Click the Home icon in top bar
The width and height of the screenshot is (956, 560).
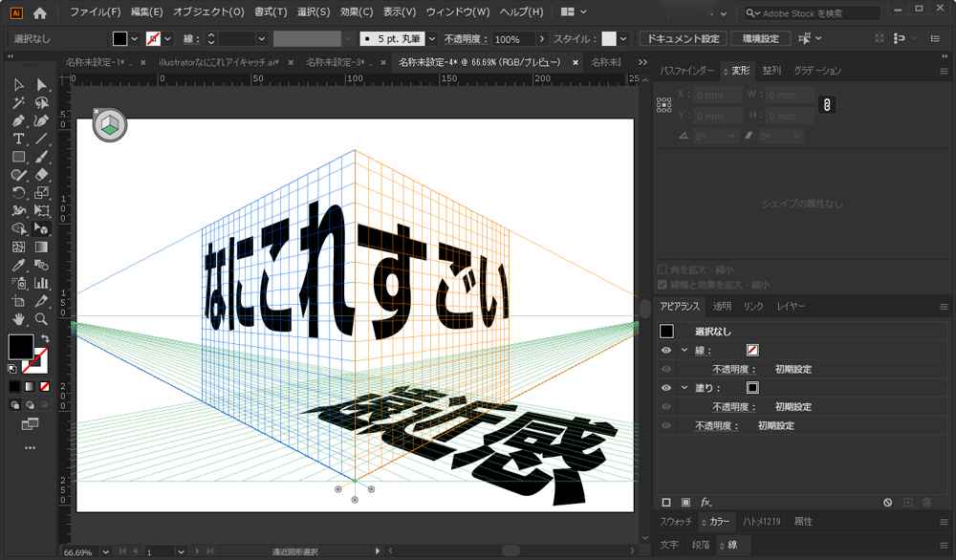(x=40, y=13)
